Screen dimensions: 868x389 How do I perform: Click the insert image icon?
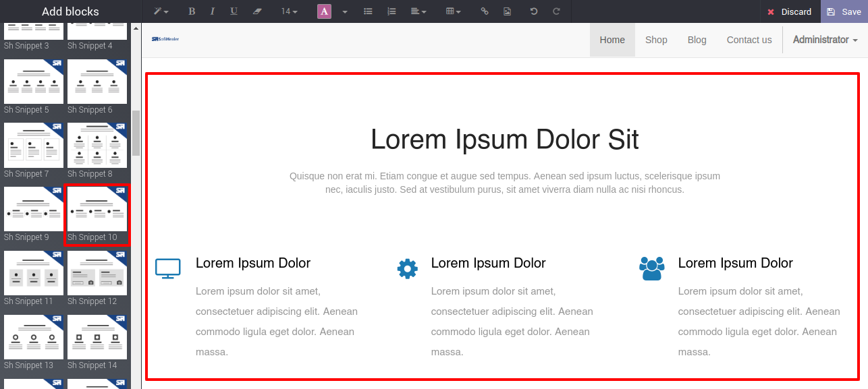[507, 11]
